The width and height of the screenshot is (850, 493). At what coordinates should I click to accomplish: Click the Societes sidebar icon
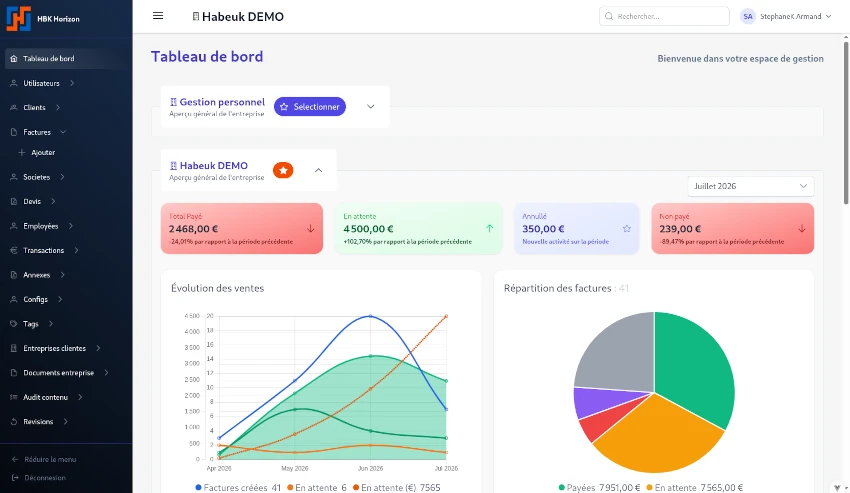click(14, 177)
